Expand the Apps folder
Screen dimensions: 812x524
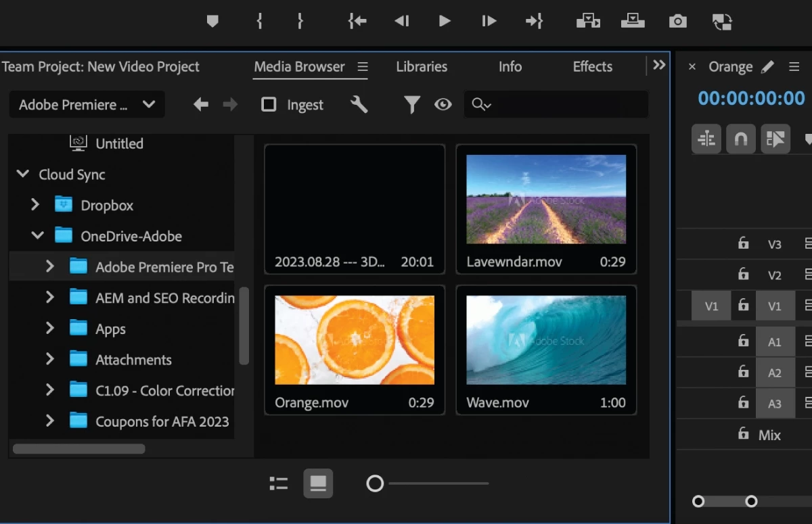point(49,329)
